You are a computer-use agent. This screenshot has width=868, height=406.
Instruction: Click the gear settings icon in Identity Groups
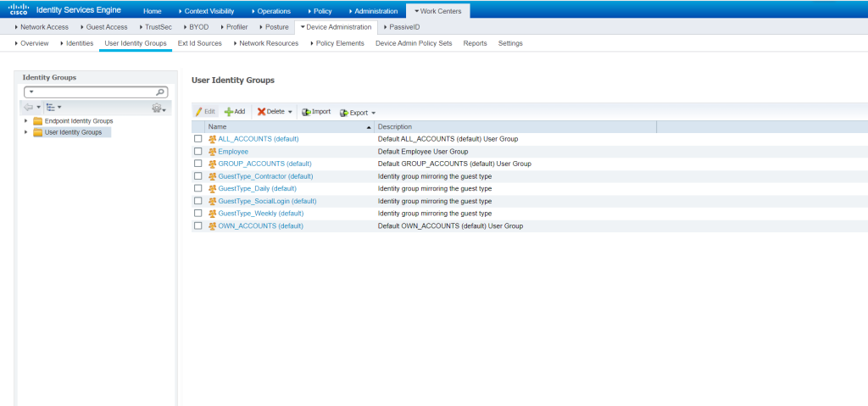pos(156,108)
